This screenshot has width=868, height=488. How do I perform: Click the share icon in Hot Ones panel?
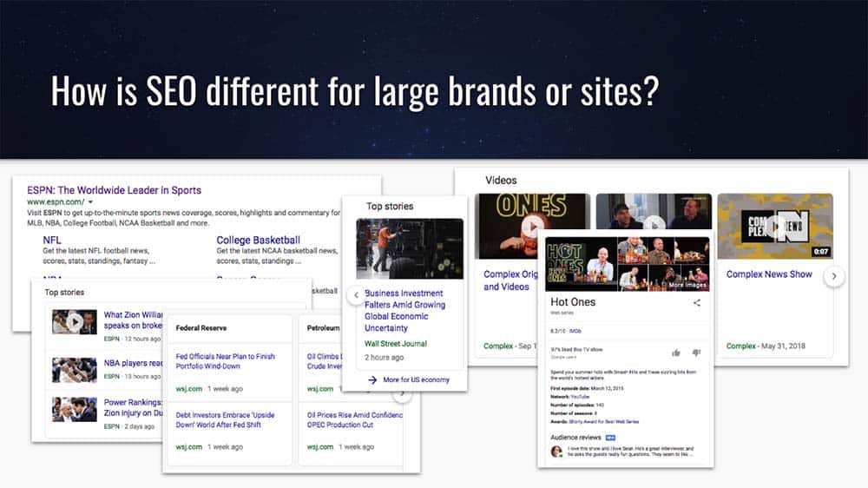point(696,303)
